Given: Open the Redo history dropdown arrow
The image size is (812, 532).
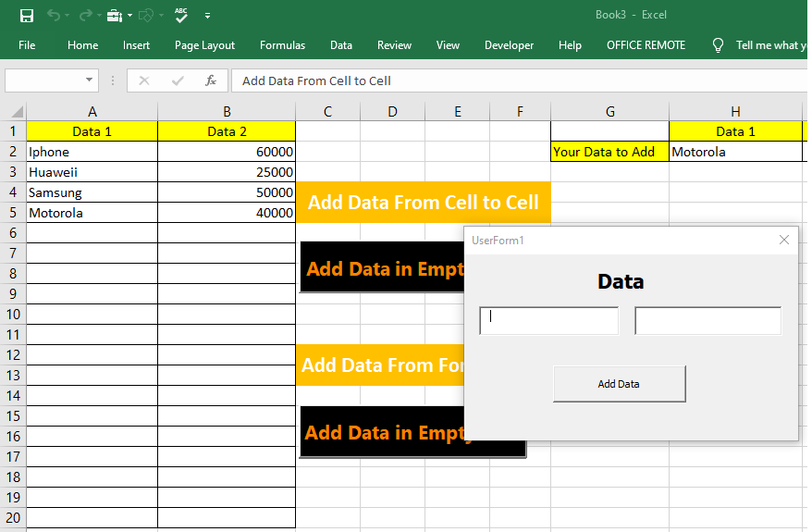Looking at the screenshot, I should coord(99,16).
